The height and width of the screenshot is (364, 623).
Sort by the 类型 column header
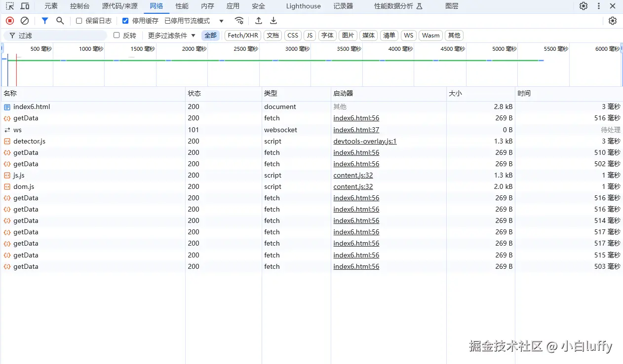click(x=296, y=93)
